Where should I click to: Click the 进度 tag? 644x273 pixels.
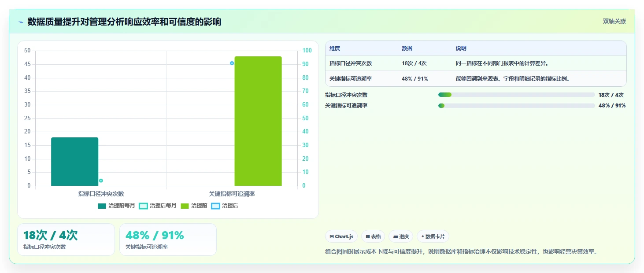[401, 236]
